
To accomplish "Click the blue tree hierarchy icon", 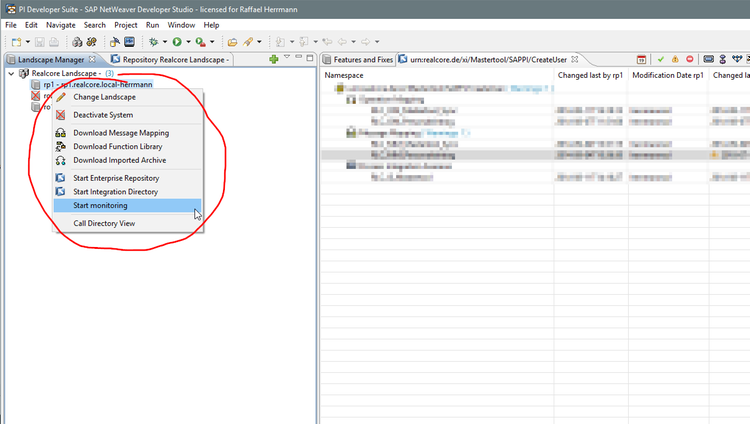I will (x=737, y=59).
